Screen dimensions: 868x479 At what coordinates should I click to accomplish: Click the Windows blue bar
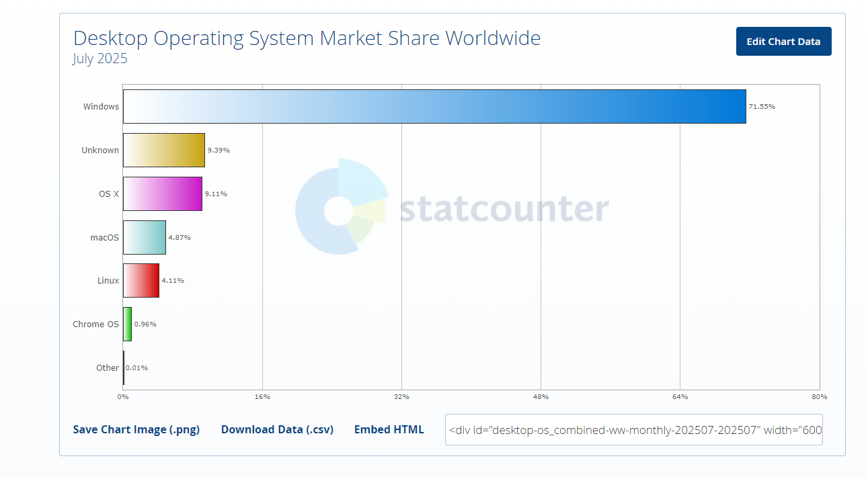(x=434, y=107)
